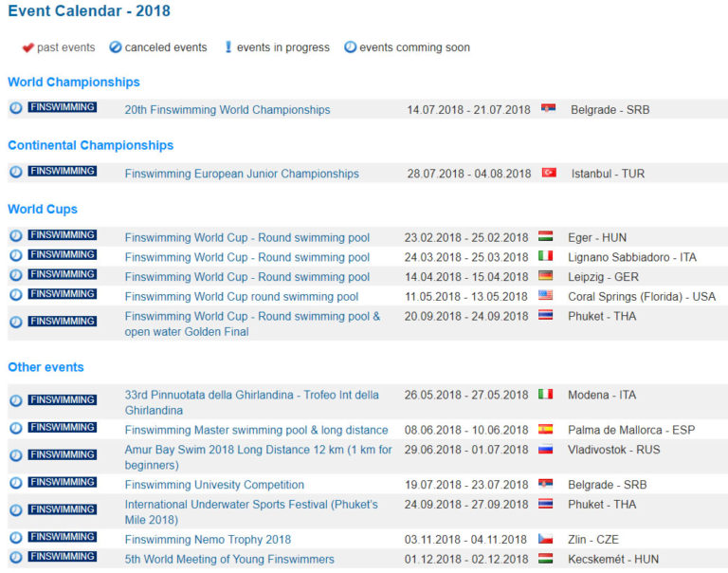Click the Hungary flag beside Eger
Image resolution: width=728 pixels, height=573 pixels.
click(546, 236)
